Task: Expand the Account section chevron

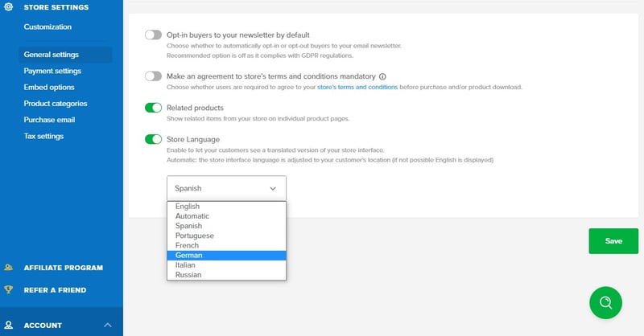Action: click(108, 325)
